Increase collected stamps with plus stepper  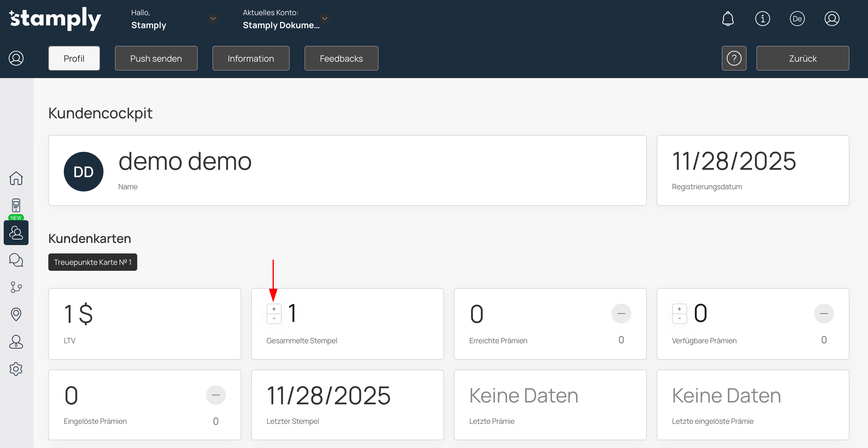(x=274, y=309)
